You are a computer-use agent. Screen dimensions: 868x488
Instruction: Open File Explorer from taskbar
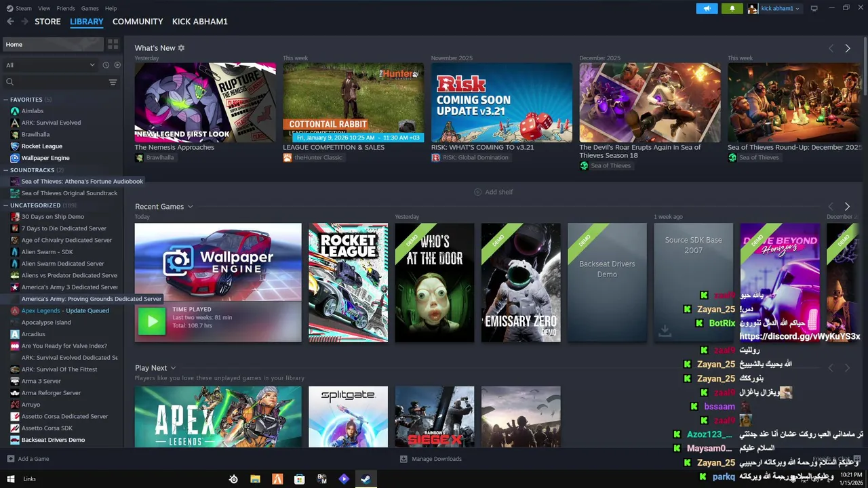pos(255,479)
